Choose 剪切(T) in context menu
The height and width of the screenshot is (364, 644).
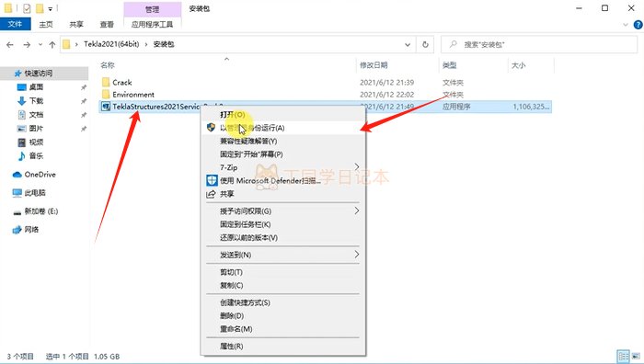click(x=283, y=272)
